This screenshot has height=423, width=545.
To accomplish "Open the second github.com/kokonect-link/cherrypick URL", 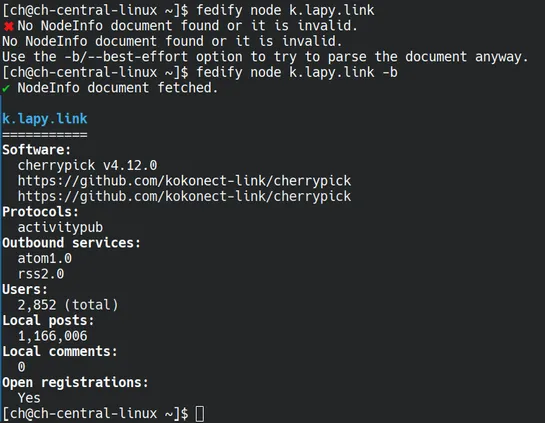I will 184,196.
